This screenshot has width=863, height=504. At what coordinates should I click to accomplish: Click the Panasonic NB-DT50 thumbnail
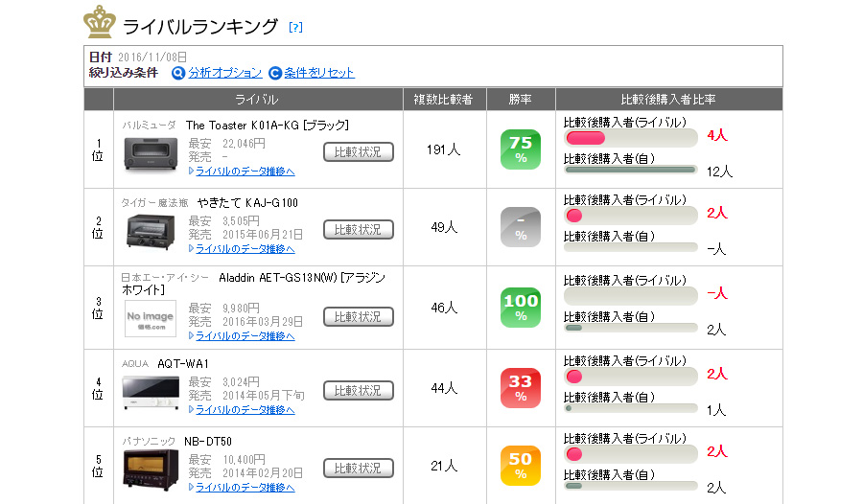pyautogui.click(x=151, y=469)
